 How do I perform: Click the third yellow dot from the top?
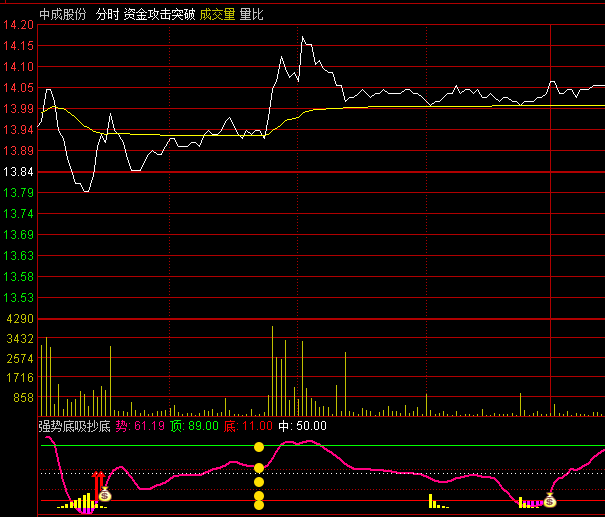click(x=259, y=482)
